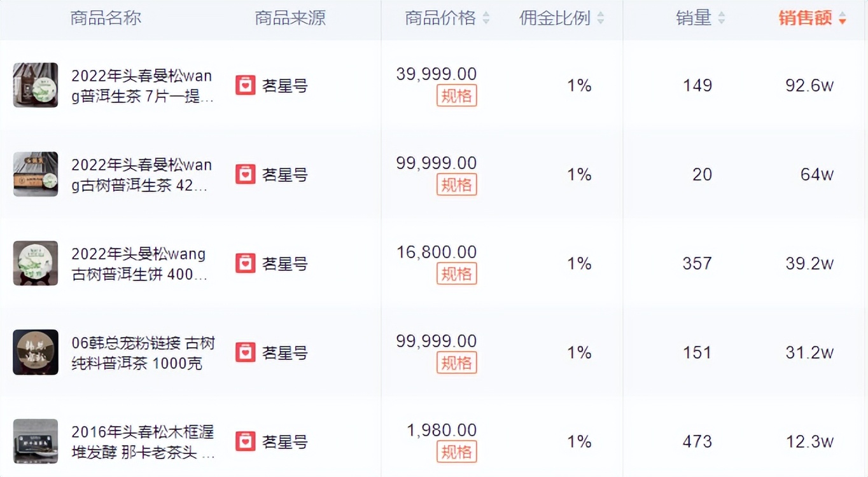Open the 规格 tag below the 16,800.00 price

pyautogui.click(x=456, y=273)
